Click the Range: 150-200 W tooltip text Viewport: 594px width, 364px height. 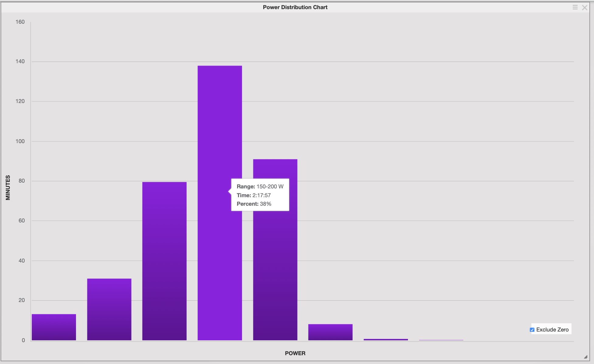(x=260, y=186)
